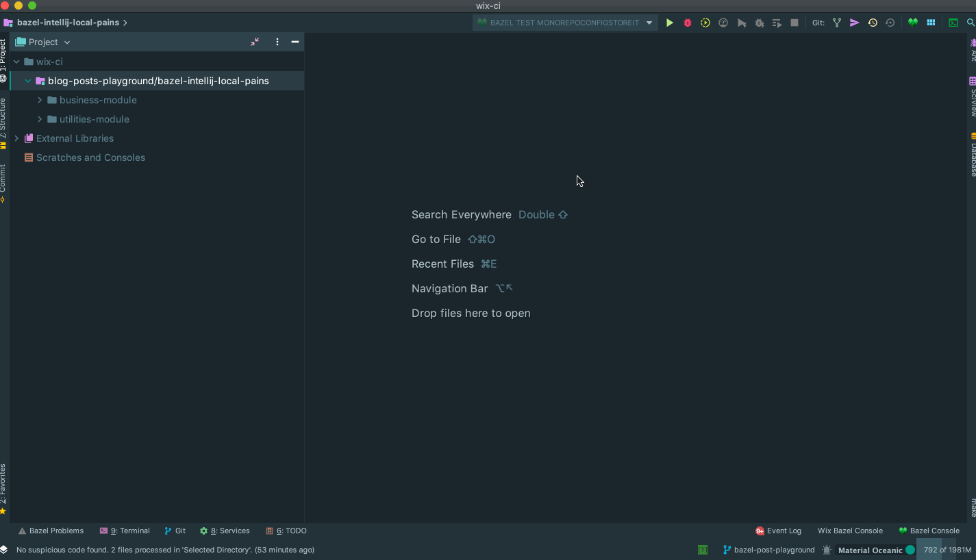Open the cursor-arrow run icon in toolbar
This screenshot has width=976, height=560.
[x=741, y=23]
